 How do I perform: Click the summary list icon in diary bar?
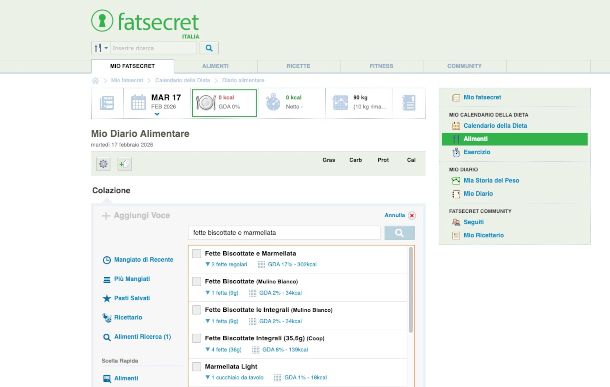point(107,103)
